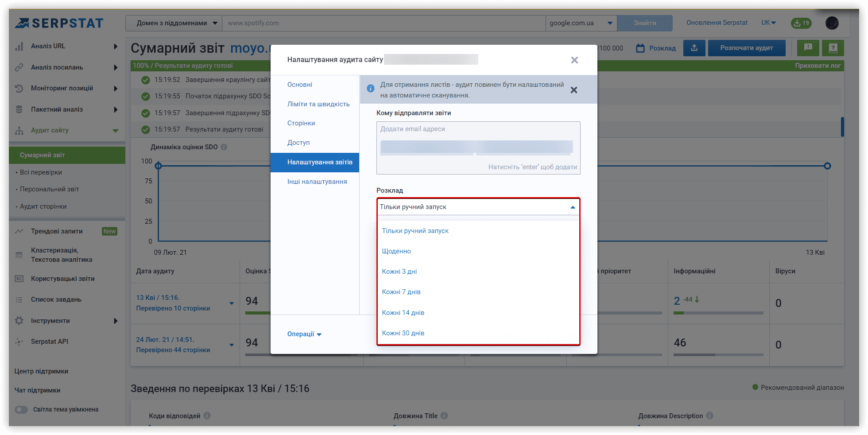Image resolution: width=868 pixels, height=435 pixels.
Task: Click the calendar icon beside Розклад
Action: click(640, 48)
